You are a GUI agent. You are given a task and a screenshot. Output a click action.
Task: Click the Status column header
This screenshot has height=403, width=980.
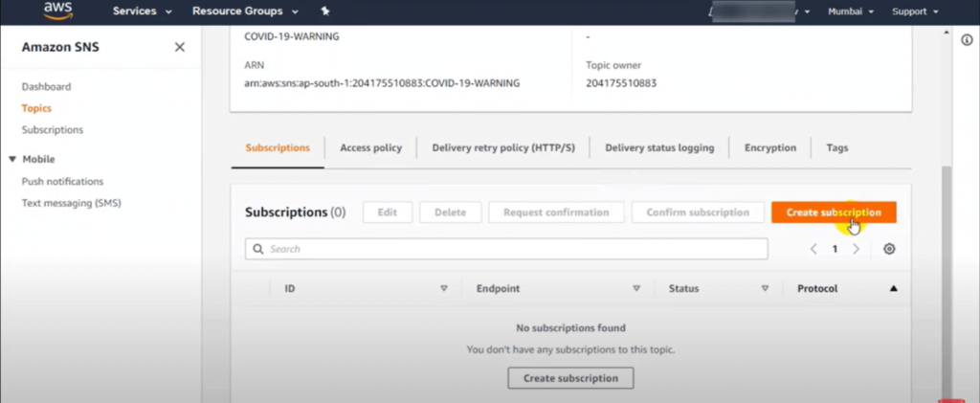[x=683, y=289]
